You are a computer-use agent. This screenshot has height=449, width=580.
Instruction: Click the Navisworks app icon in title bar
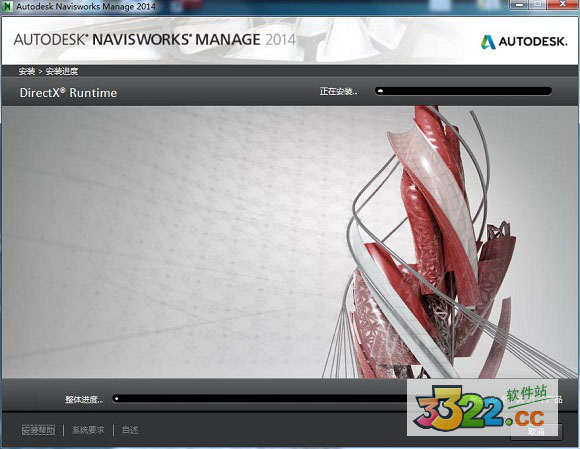click(7, 6)
